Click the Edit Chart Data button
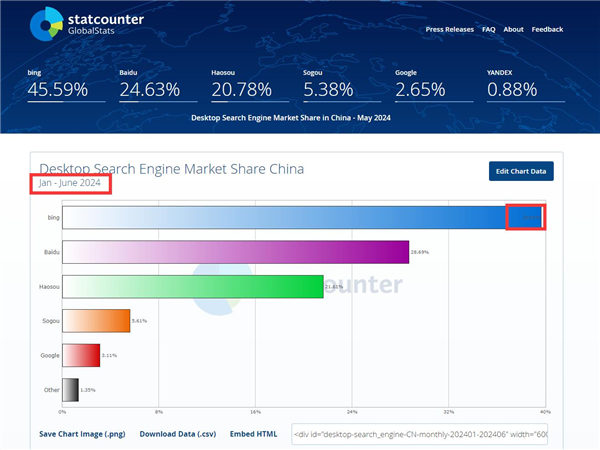 click(x=521, y=171)
